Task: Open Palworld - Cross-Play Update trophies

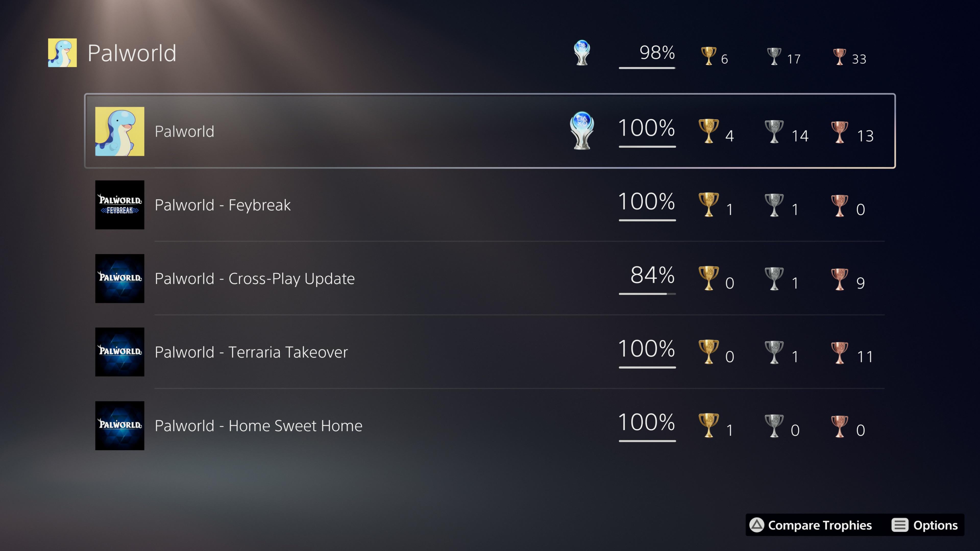Action: pyautogui.click(x=254, y=279)
